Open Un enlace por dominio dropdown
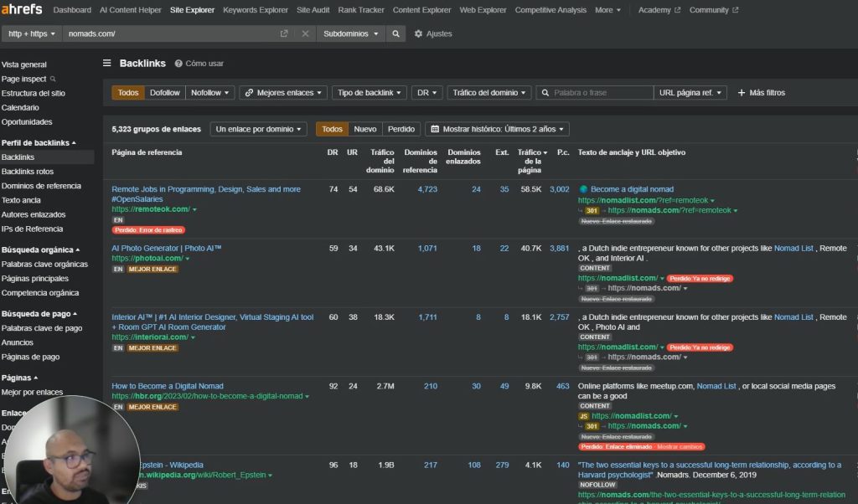The width and height of the screenshot is (858, 504). (258, 129)
